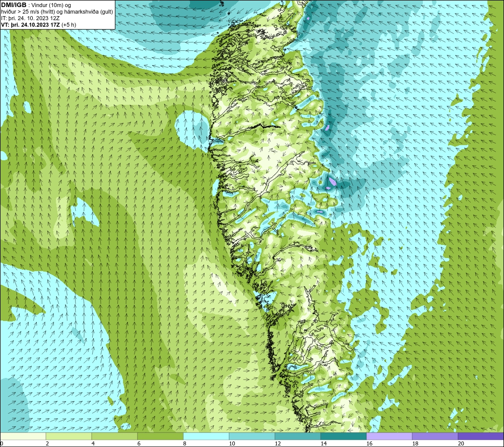Click the 'DMI/IGB' title text
The height and width of the screenshot is (447, 504).
point(14,5)
